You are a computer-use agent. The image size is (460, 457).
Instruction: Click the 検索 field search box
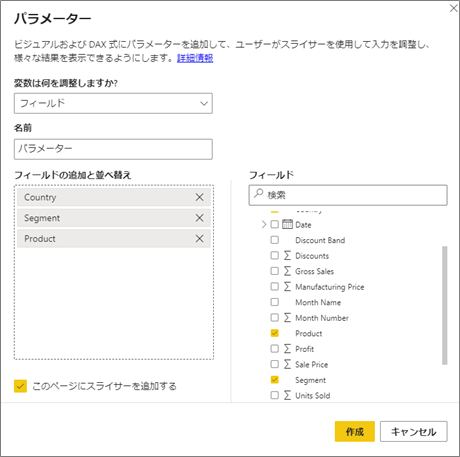(x=348, y=195)
